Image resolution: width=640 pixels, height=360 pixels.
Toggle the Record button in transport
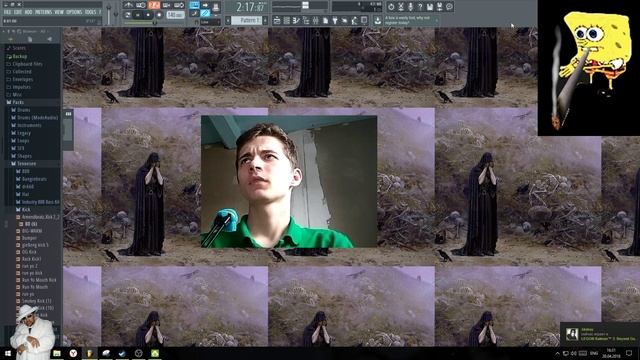coord(159,15)
